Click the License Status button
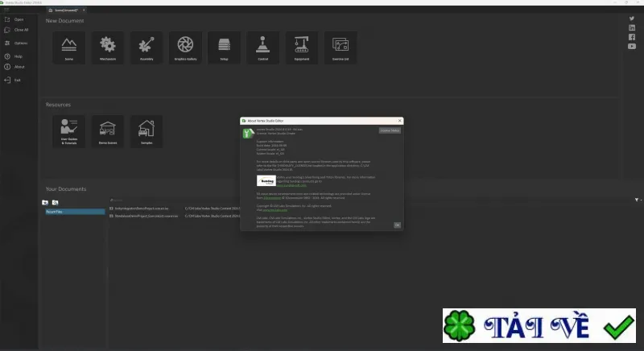This screenshot has height=351, width=644. [390, 130]
